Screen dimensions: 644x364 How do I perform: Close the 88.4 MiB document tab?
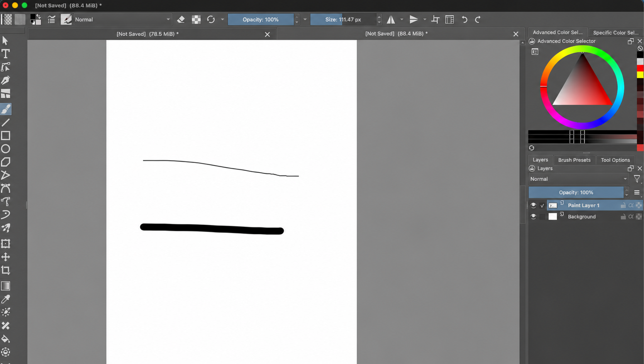click(516, 34)
